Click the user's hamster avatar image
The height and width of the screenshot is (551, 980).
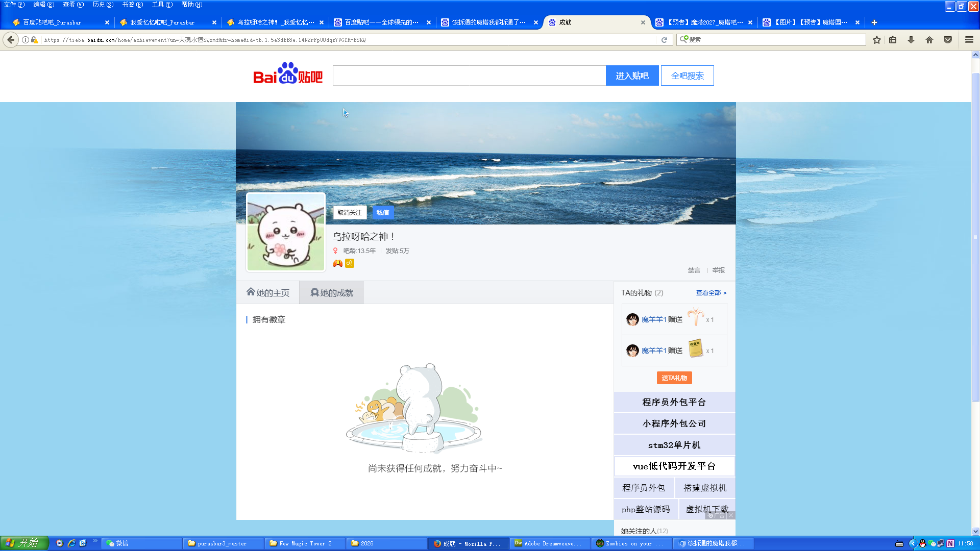tap(286, 232)
